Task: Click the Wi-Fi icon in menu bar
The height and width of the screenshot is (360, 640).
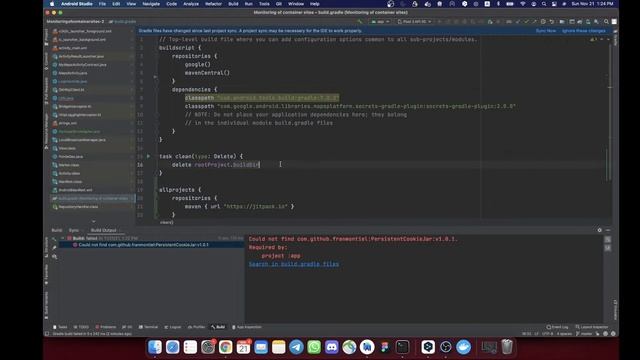Action: pyautogui.click(x=523, y=4)
